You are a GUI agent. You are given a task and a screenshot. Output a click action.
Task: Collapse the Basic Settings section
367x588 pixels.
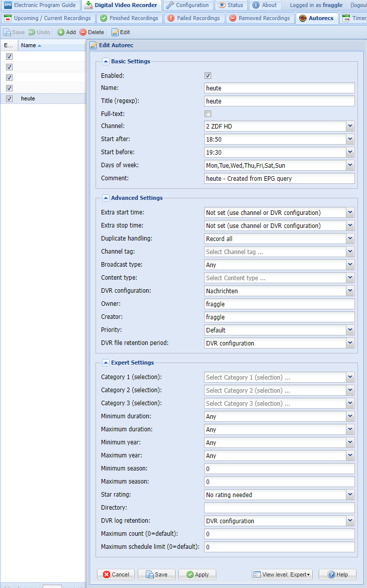pyautogui.click(x=106, y=61)
